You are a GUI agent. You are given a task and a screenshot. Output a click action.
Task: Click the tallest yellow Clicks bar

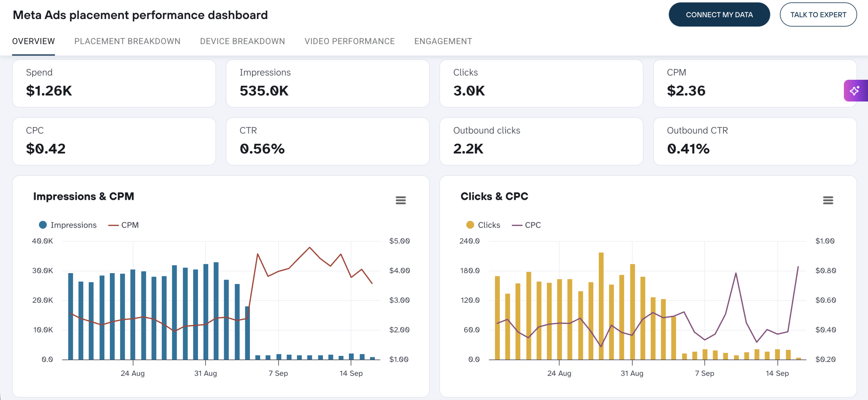point(601,306)
